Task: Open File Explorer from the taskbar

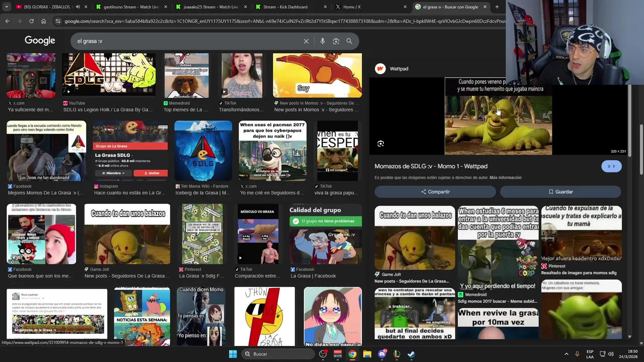Action: click(x=367, y=354)
